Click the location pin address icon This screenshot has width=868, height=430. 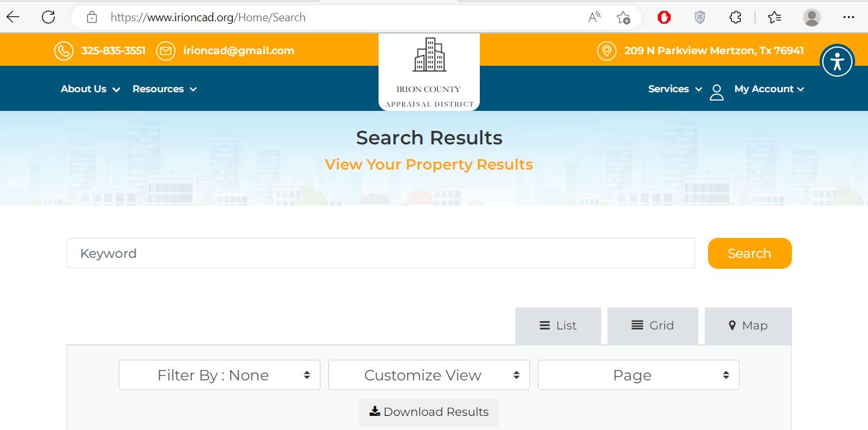[606, 50]
